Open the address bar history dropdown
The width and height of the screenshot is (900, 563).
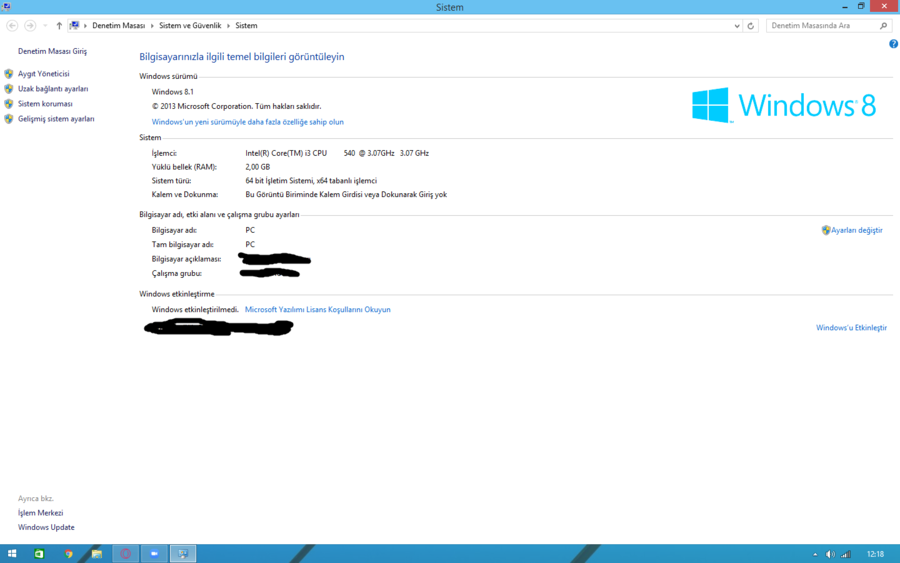point(737,26)
